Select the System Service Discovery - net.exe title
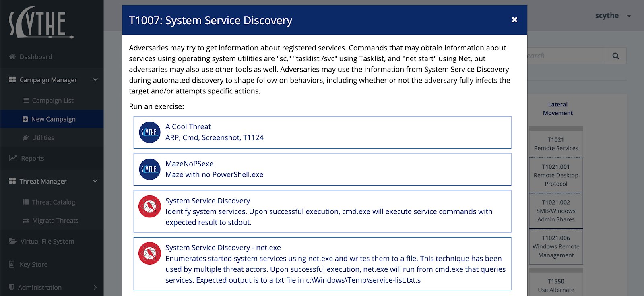Screen dimensions: 644x296 pos(223,248)
